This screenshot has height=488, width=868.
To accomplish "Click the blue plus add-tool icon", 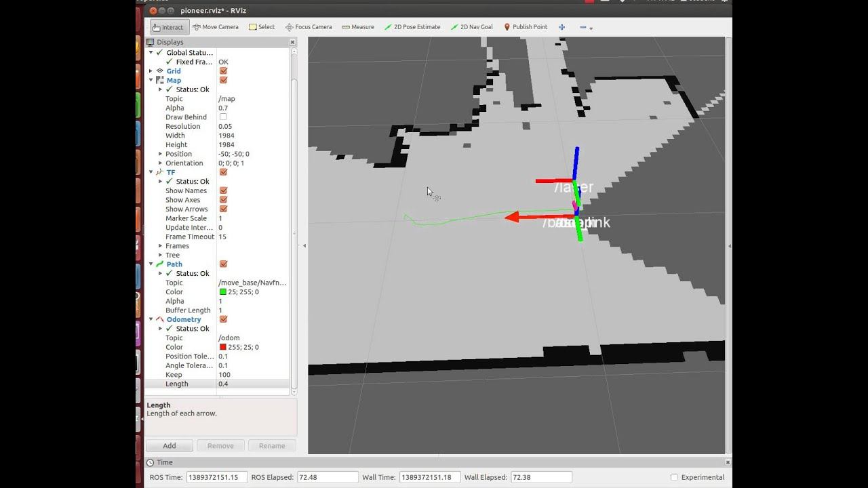I will (561, 27).
